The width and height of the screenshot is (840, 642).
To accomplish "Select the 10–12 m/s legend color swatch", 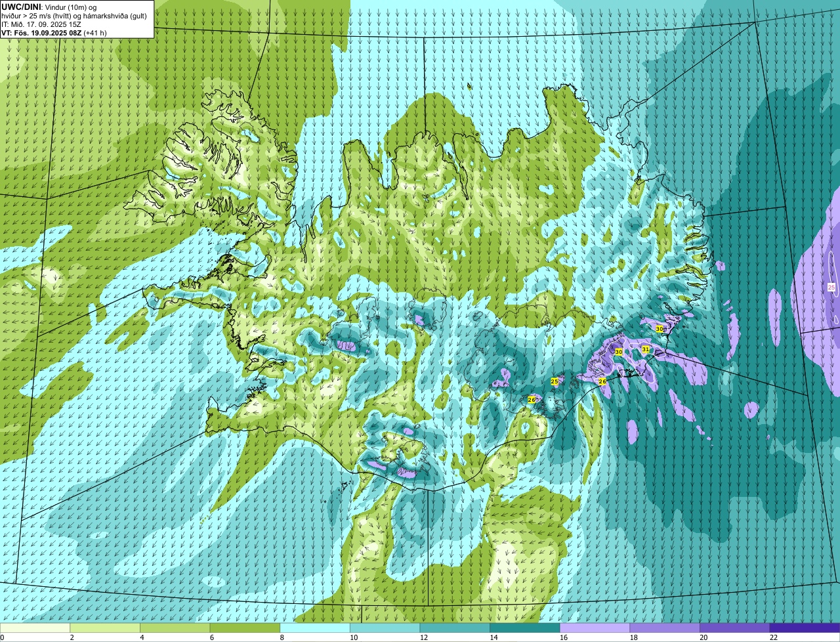I will tap(385, 628).
